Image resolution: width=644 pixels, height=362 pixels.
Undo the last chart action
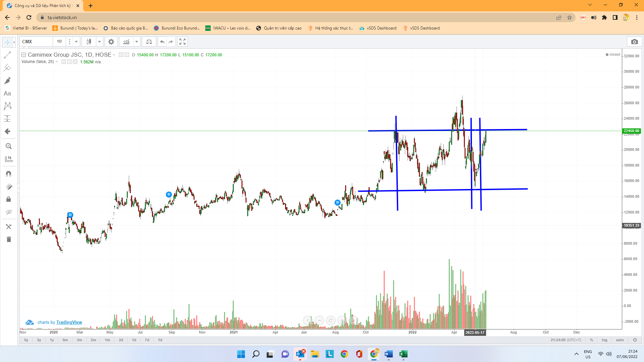162,42
